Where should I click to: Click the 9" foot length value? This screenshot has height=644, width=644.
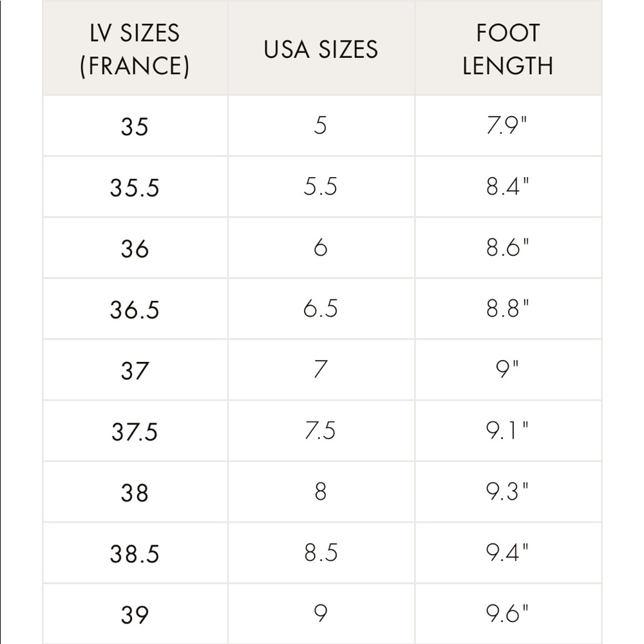click(x=507, y=369)
